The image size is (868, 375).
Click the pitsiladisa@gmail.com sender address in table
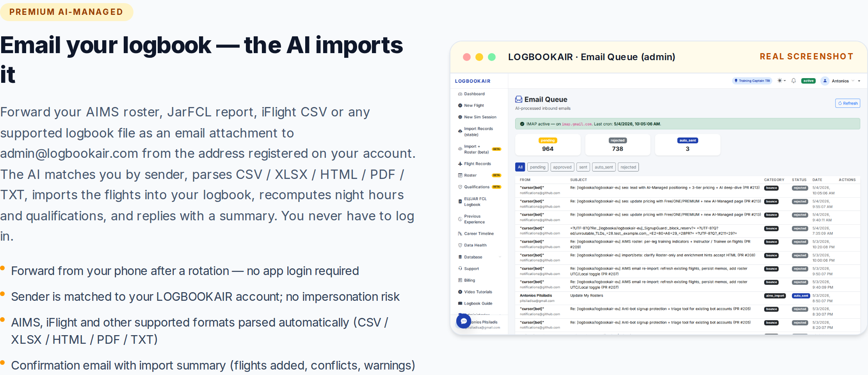(537, 301)
